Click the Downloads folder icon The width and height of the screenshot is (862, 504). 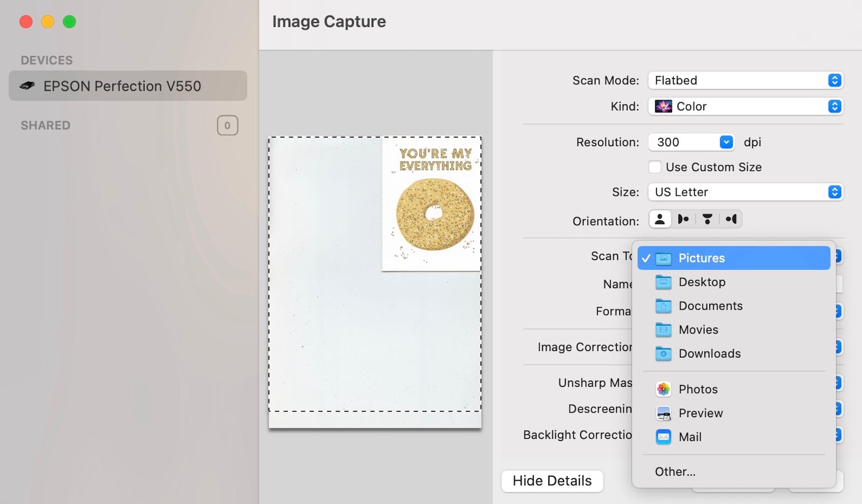pos(663,353)
